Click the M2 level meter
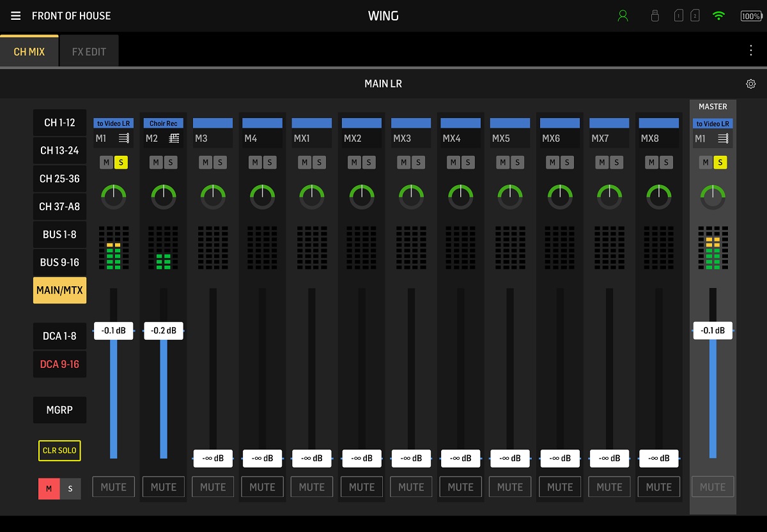The image size is (767, 532). coord(164,248)
